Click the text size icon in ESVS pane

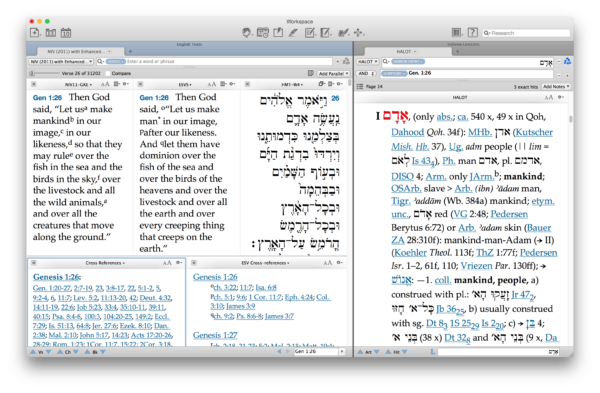(x=212, y=84)
